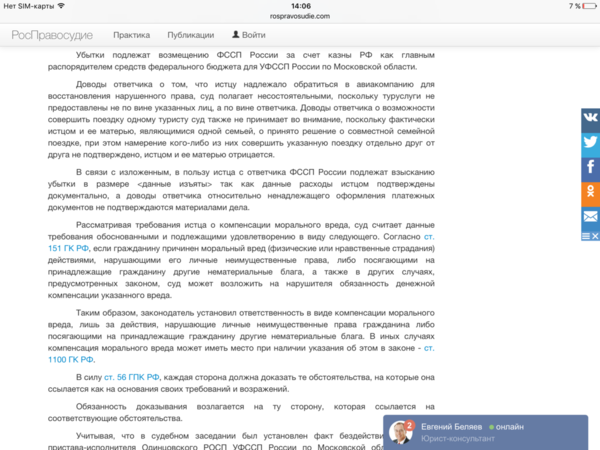The height and width of the screenshot is (450, 600).
Task: Tap the battery indicator in status bar
Action: [585, 6]
